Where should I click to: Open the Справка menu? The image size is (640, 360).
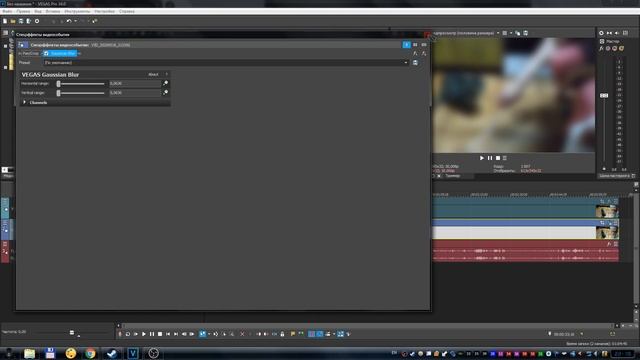(x=127, y=11)
